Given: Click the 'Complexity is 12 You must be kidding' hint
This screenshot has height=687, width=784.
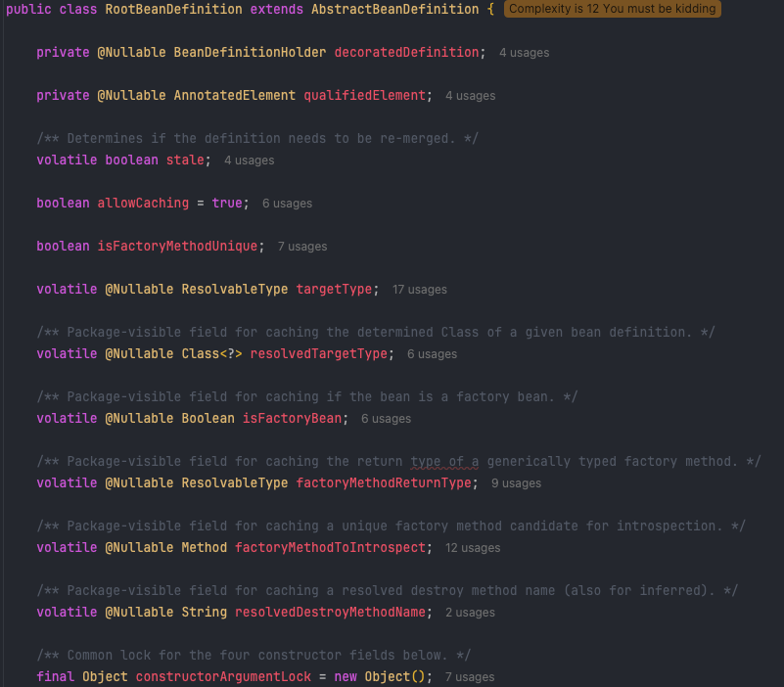Looking at the screenshot, I should point(612,9).
